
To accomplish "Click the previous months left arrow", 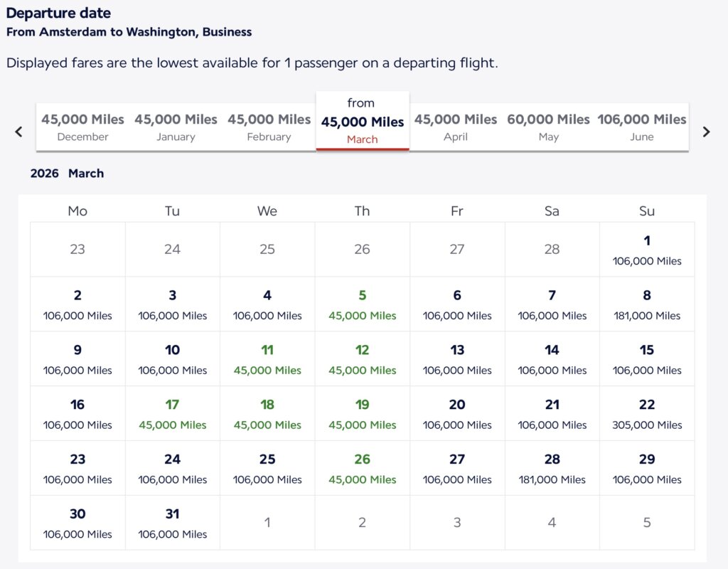I will (x=19, y=132).
